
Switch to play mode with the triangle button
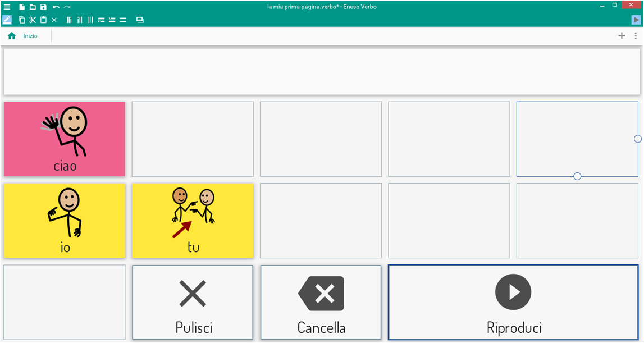[636, 20]
